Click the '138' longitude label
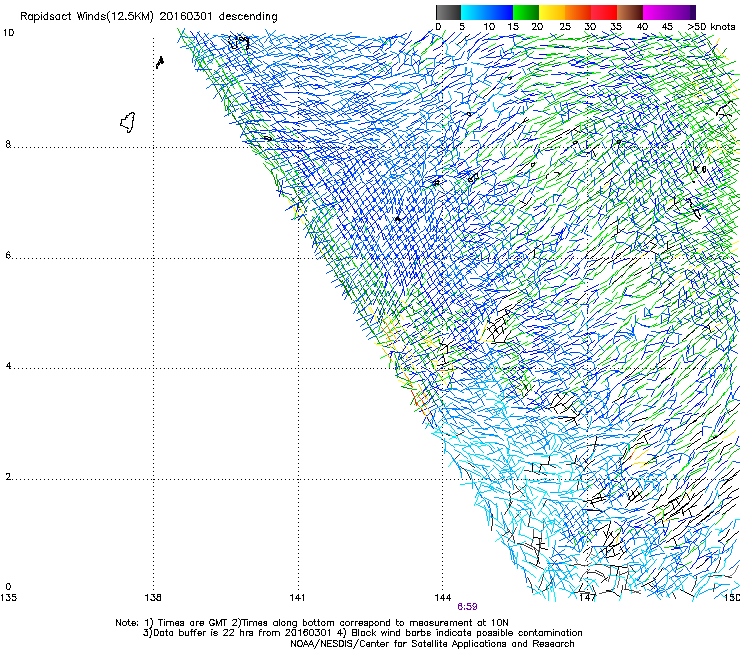Screen dimensions: 740x650 point(153,598)
